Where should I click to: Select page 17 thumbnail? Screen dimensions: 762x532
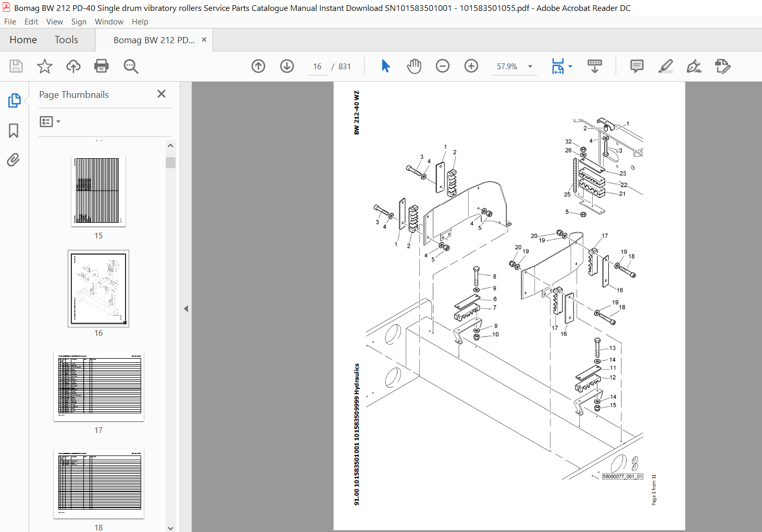point(98,386)
